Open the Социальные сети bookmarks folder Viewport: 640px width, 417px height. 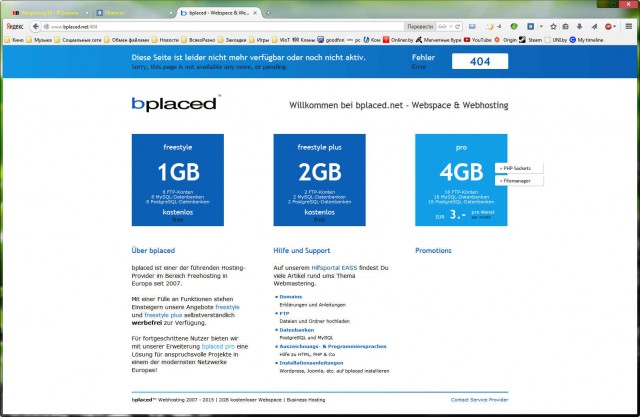(78, 40)
